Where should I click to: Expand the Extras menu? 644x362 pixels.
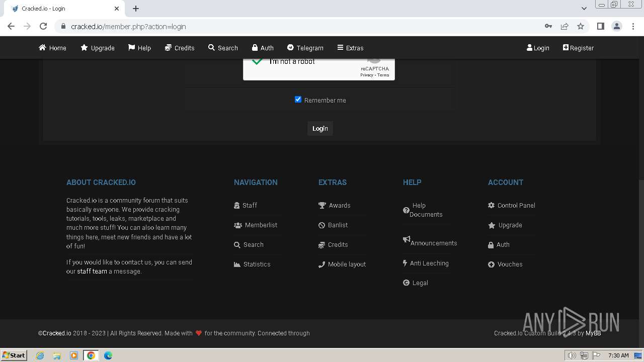(x=350, y=48)
